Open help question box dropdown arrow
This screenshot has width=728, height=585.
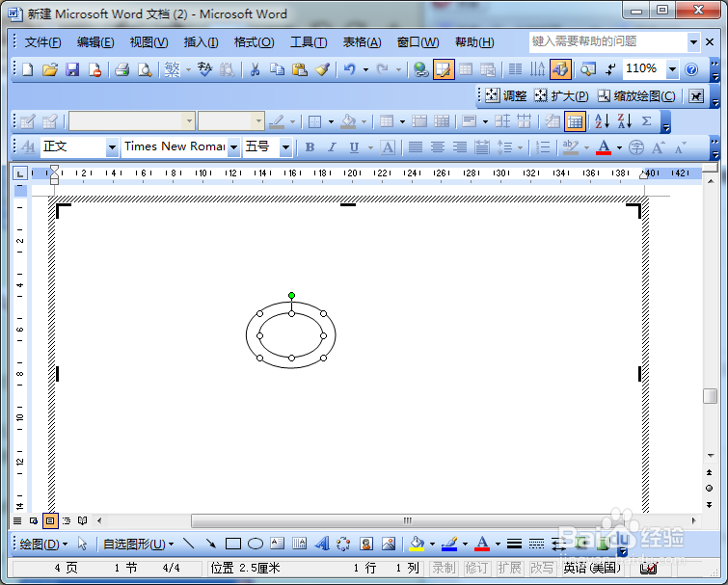[693, 42]
